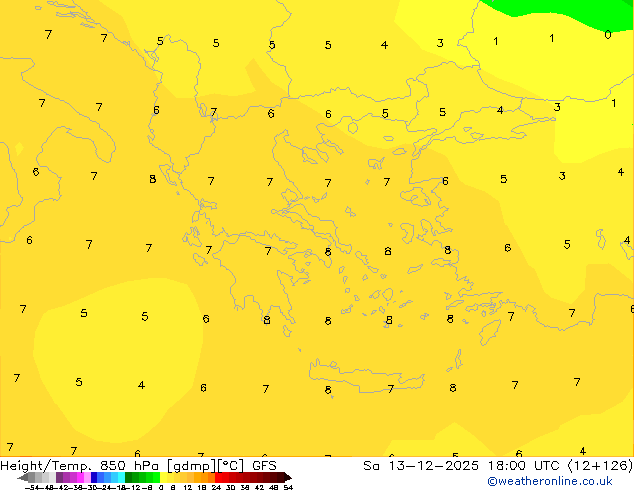The height and width of the screenshot is (490, 634).
Task: Click the 'Height/Temp. 850 hPa' map title
Action: coord(79,466)
